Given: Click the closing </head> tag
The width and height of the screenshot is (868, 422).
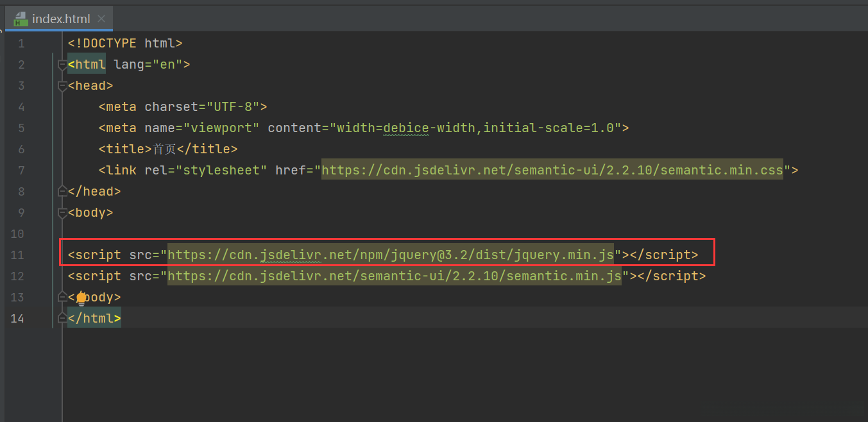Looking at the screenshot, I should 94,192.
